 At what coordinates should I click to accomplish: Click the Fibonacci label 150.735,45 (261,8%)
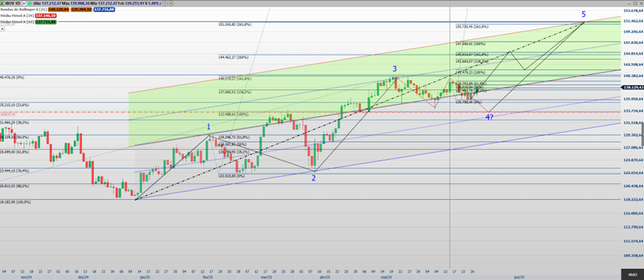coord(472,26)
